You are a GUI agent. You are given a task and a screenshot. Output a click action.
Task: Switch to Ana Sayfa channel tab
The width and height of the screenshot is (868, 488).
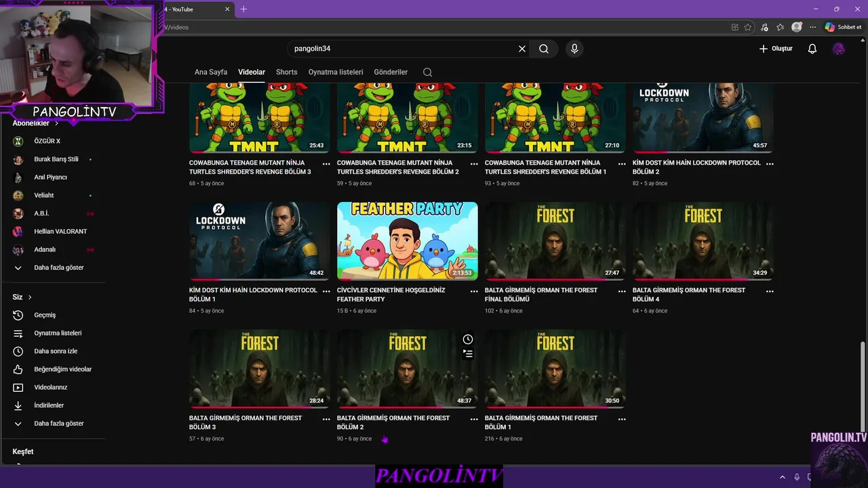click(x=211, y=72)
